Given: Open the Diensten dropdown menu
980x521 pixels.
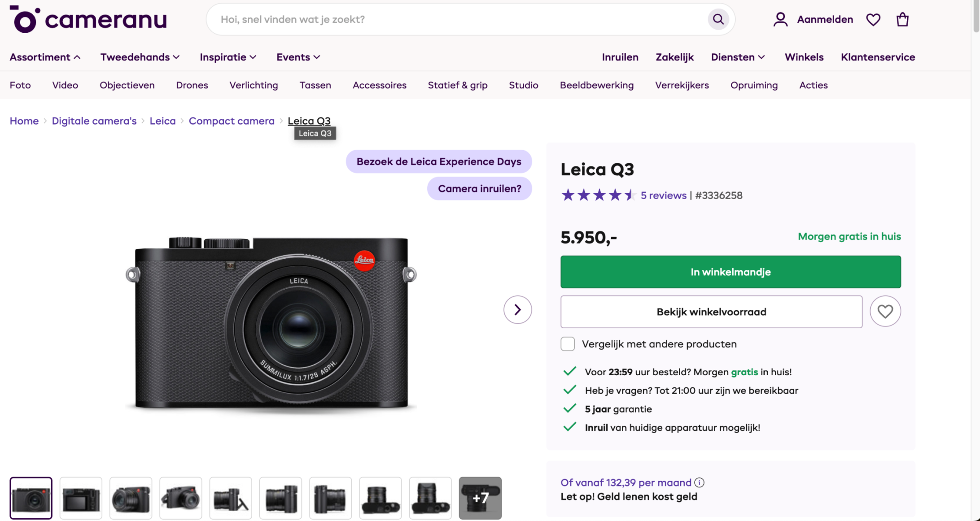Looking at the screenshot, I should [x=738, y=57].
